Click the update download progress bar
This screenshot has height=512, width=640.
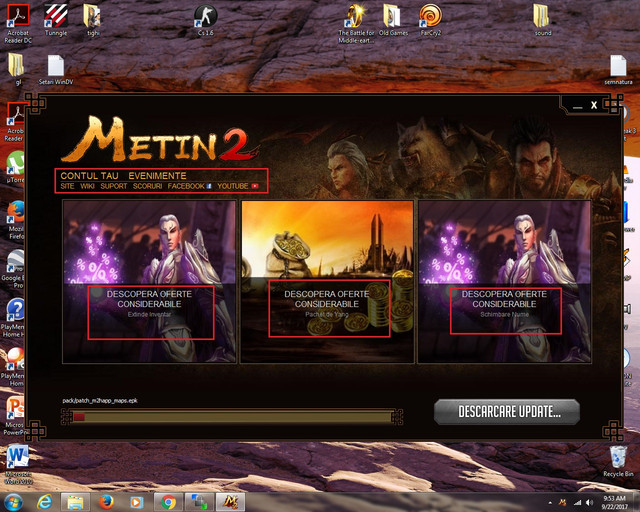coord(232,417)
